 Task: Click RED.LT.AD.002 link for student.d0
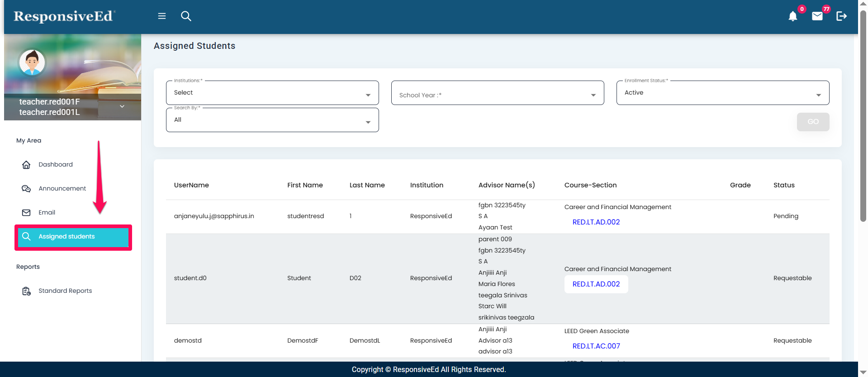(596, 284)
